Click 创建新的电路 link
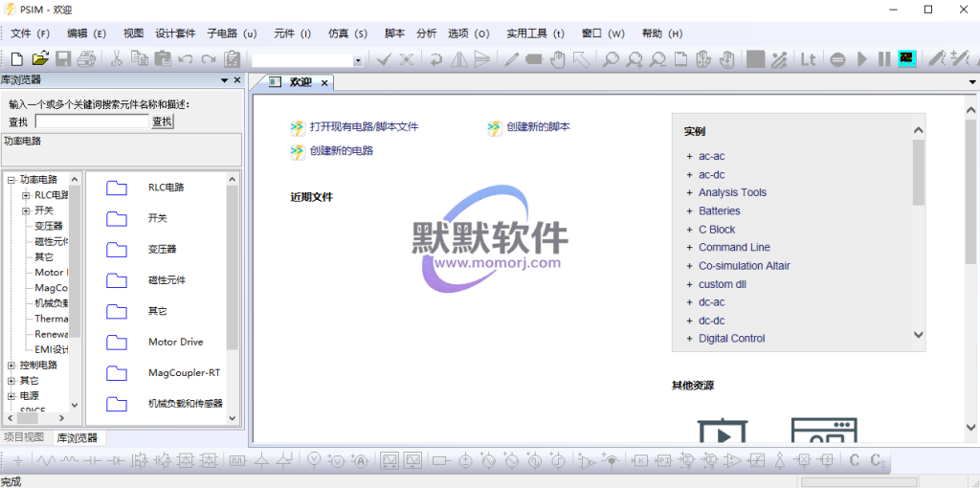980x488 pixels. click(x=342, y=150)
